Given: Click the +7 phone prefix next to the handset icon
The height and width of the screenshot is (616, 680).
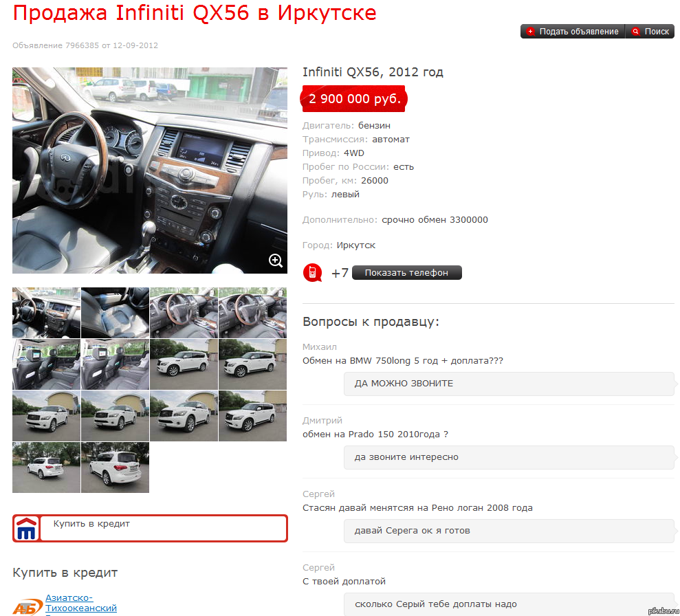Looking at the screenshot, I should click(338, 272).
